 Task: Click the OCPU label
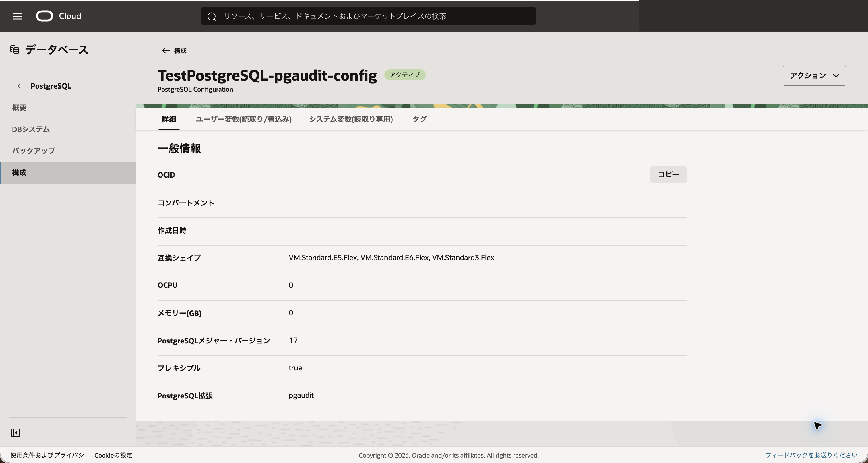167,285
